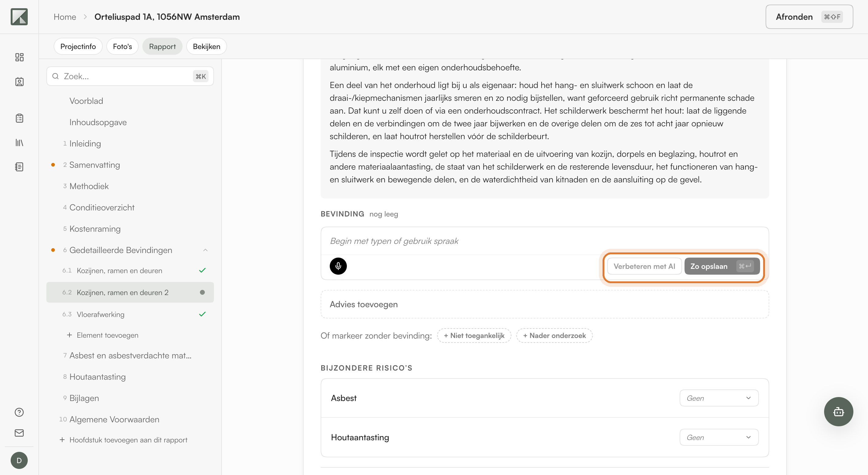
Task: Click the Afronden button
Action: pos(809,17)
